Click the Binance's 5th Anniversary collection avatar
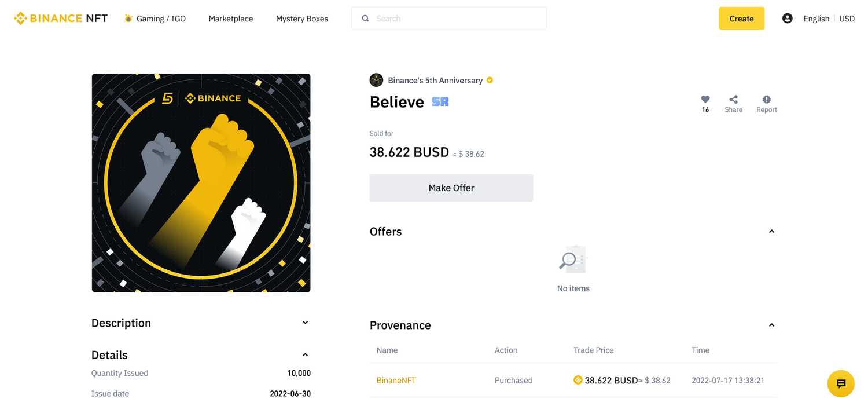868x406 pixels. (x=376, y=80)
